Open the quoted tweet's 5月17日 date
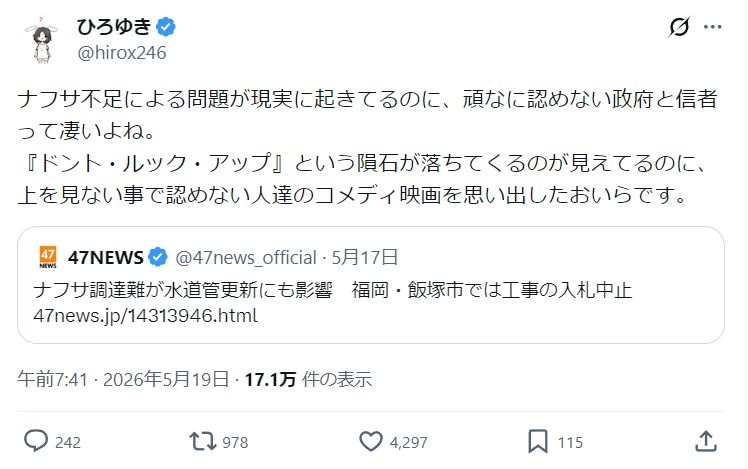This screenshot has height=469, width=748. 364,258
